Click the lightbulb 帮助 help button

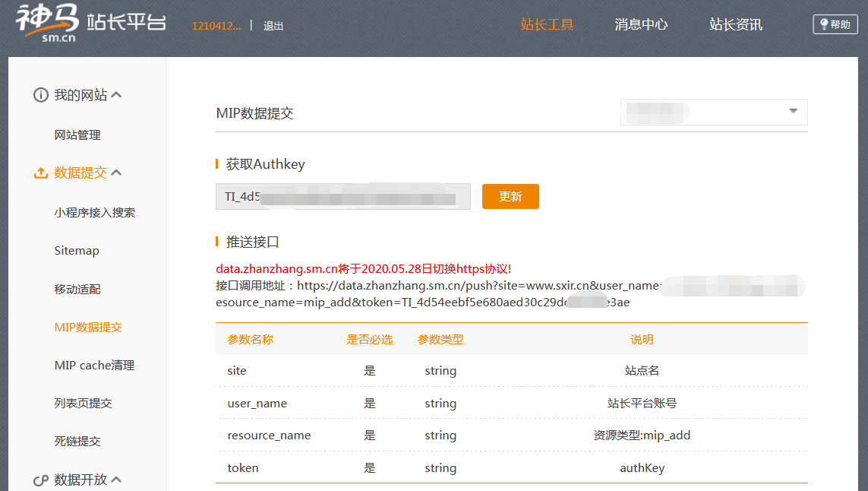[x=835, y=24]
